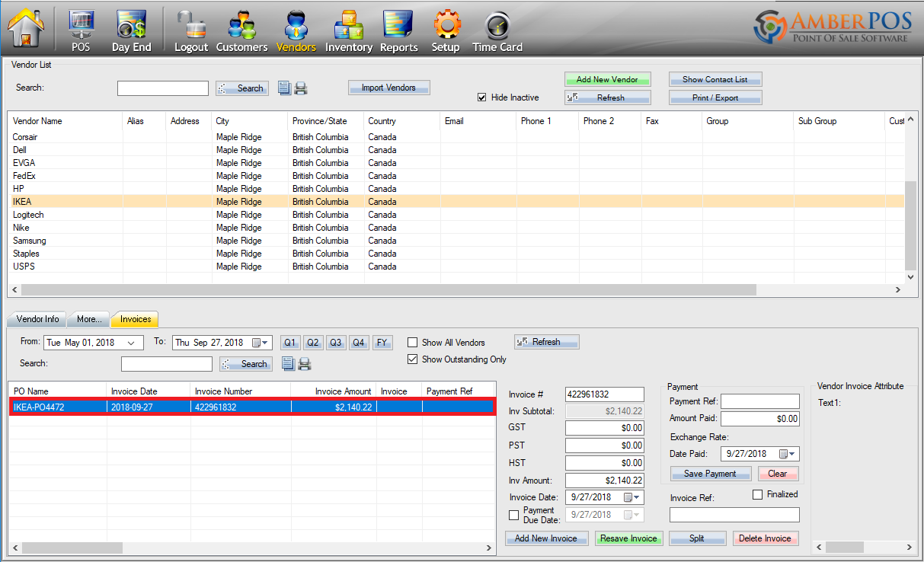Enable the Payment Due Date checkbox
Image resolution: width=924 pixels, height=562 pixels.
pos(513,516)
